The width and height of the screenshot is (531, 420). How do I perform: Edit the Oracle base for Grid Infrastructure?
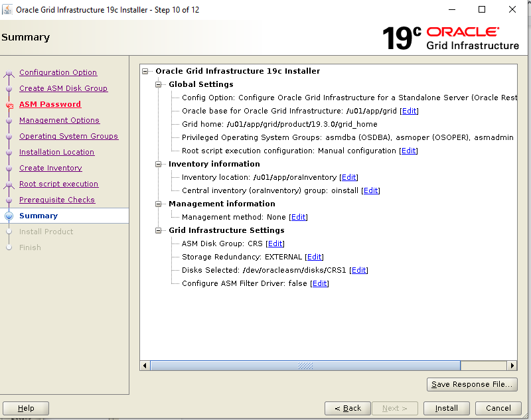coord(409,111)
